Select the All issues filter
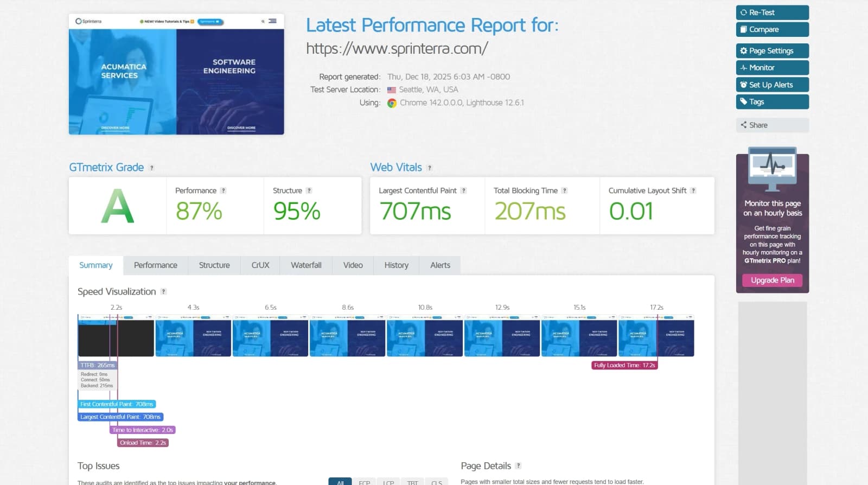Viewport: 868px width, 485px height. pyautogui.click(x=340, y=482)
